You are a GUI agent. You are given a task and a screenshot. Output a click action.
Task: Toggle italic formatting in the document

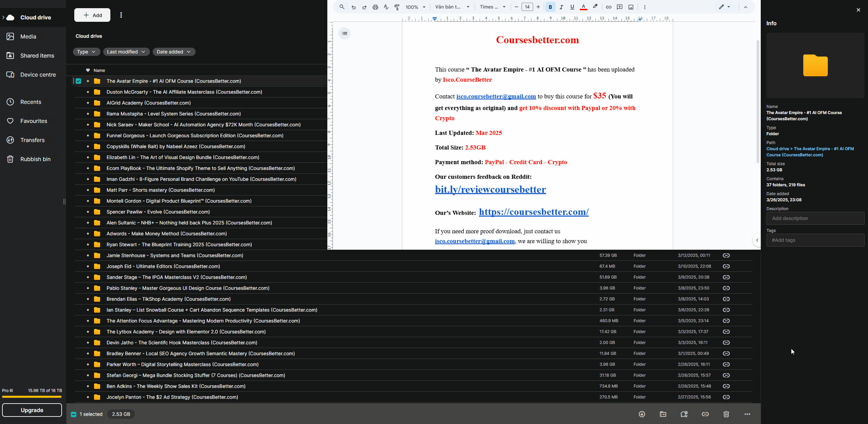561,7
